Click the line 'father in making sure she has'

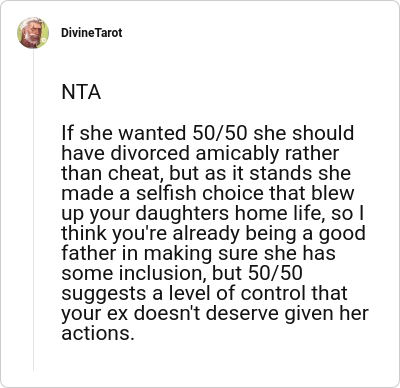[x=198, y=253]
